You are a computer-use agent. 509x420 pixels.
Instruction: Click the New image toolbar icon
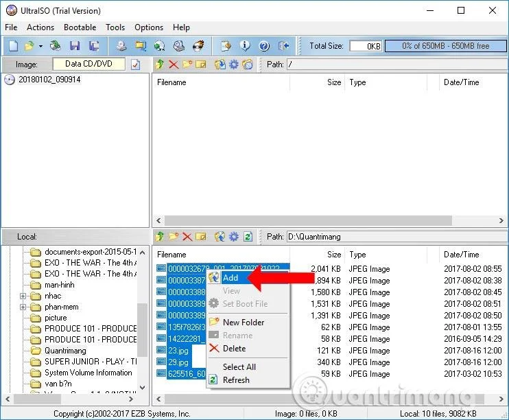click(13, 46)
